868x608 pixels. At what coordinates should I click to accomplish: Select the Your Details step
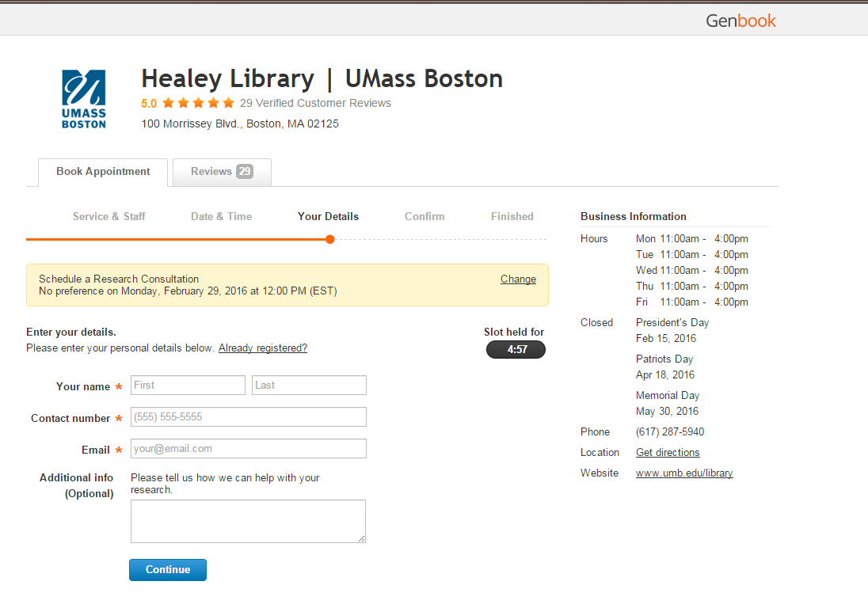pos(328,216)
